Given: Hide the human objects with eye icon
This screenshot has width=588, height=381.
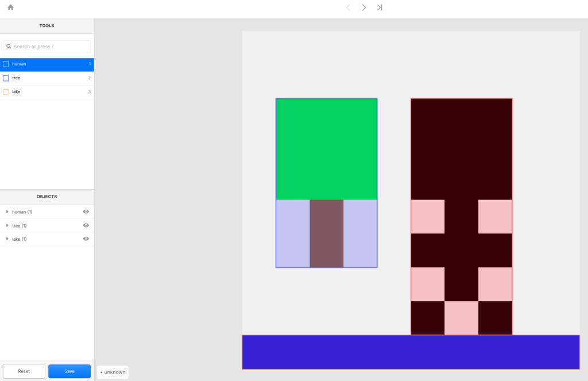Looking at the screenshot, I should (x=86, y=211).
